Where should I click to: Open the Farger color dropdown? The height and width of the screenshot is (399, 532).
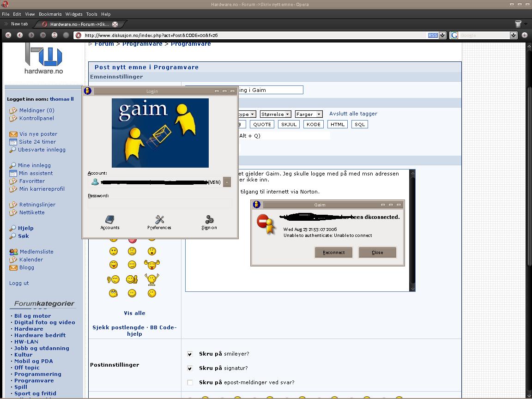308,115
